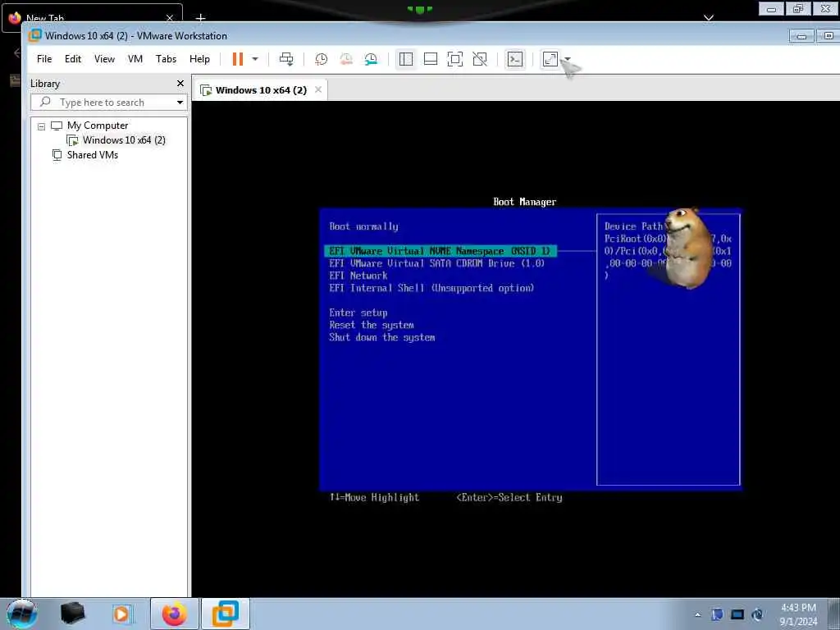This screenshot has height=630, width=840.
Task: Show hidden system tray icons arrow
Action: (697, 615)
